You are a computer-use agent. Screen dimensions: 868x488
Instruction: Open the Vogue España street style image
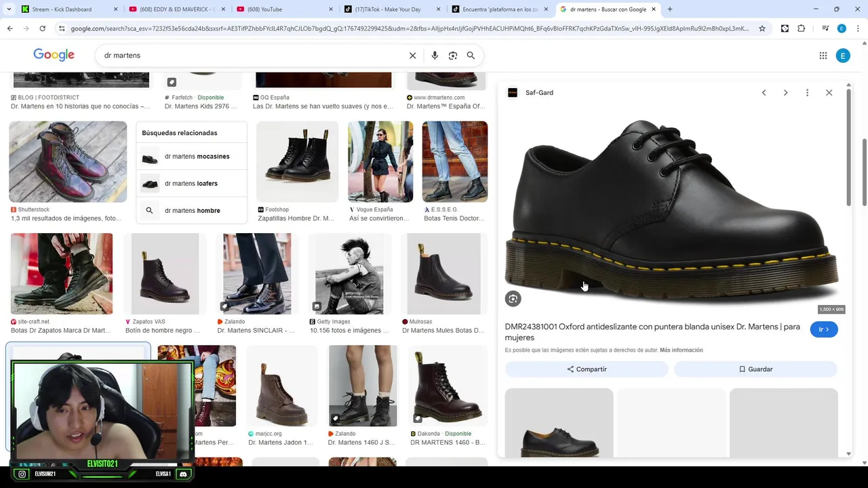380,162
